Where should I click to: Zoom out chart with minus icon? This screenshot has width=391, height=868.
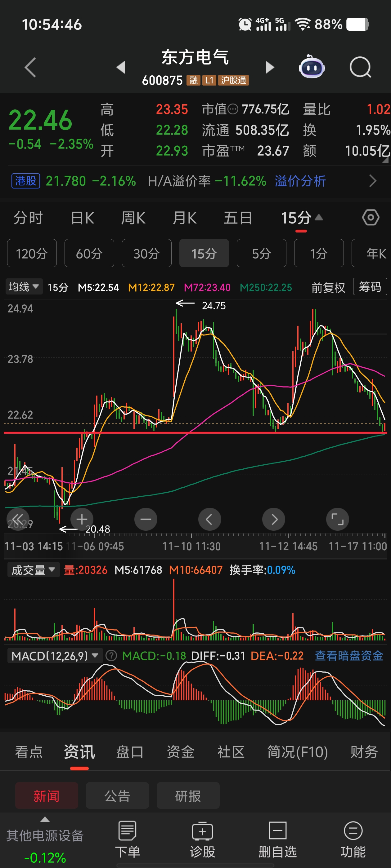pos(146,519)
